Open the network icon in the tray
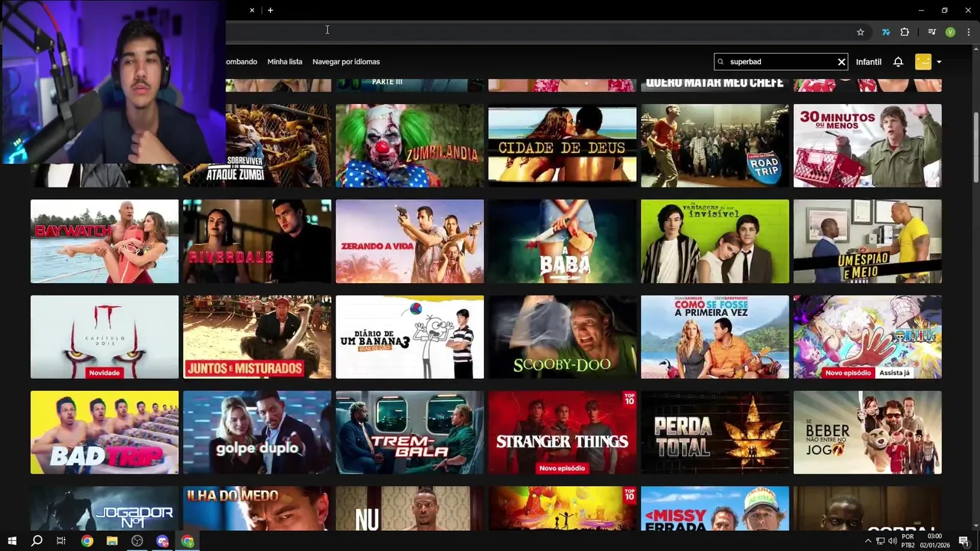The image size is (980, 551). [x=880, y=541]
